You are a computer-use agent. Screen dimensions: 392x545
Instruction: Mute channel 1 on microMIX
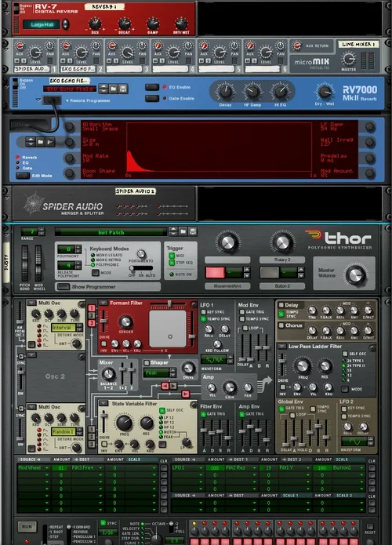pos(16,61)
